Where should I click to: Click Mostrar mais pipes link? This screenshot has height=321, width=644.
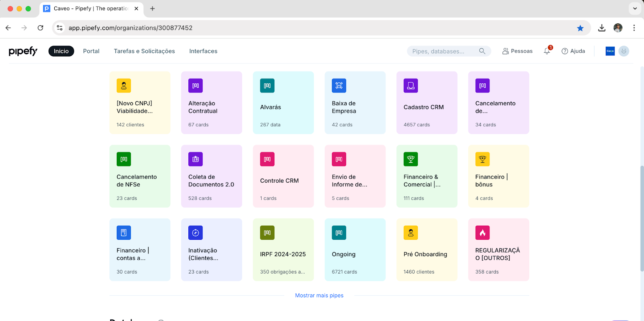[x=319, y=295]
